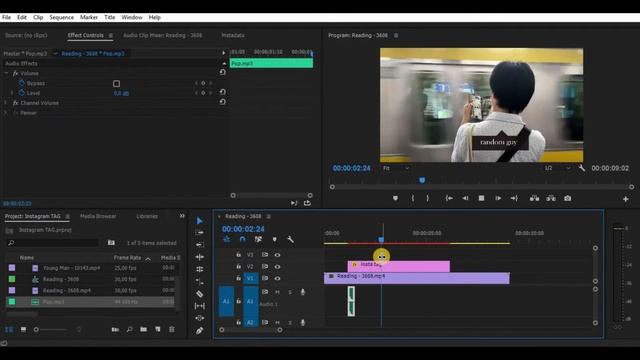640x360 pixels.
Task: Toggle V2 track output eye
Action: coord(277,267)
